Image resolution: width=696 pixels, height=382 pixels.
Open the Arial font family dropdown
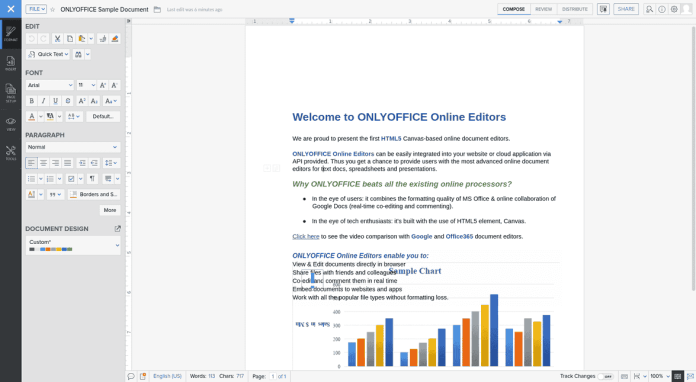50,85
